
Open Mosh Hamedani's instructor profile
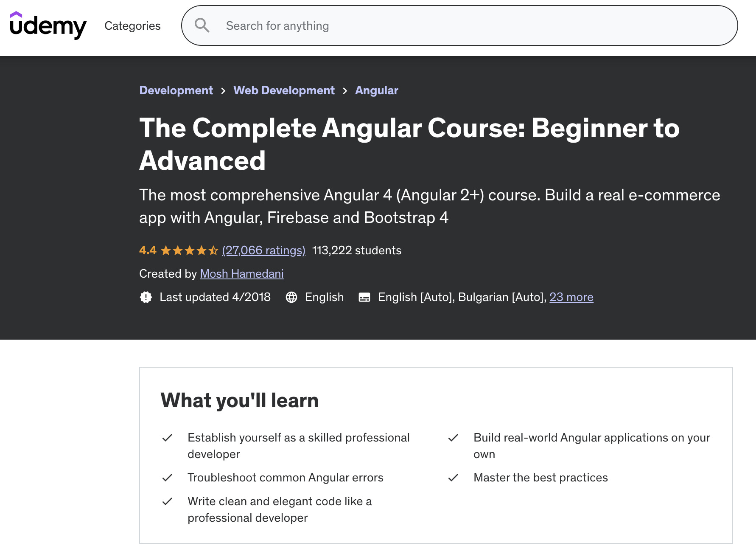coord(241,274)
